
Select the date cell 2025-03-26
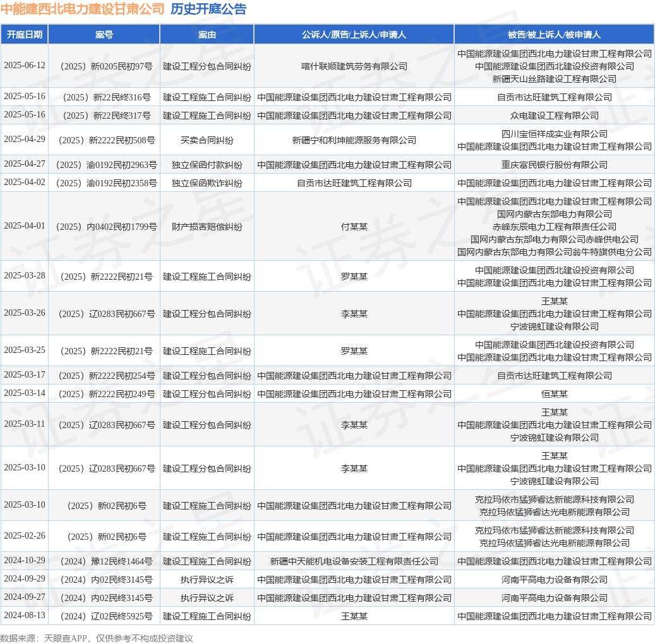pyautogui.click(x=25, y=313)
